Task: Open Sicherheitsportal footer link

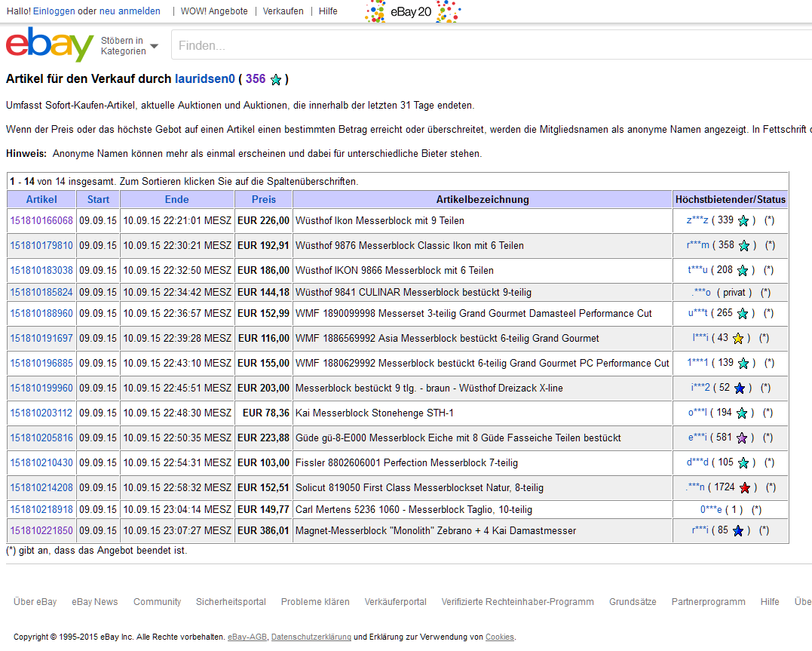Action: coord(231,602)
